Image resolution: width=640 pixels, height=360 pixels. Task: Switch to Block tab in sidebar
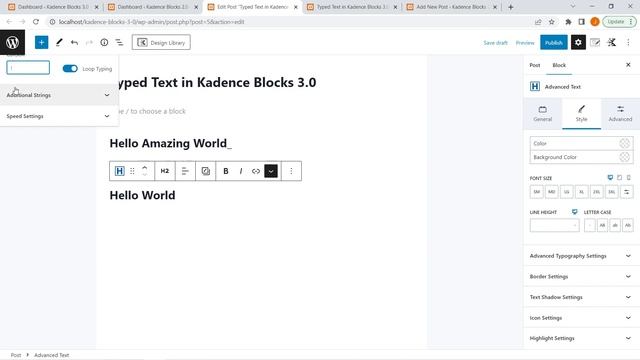click(x=559, y=65)
